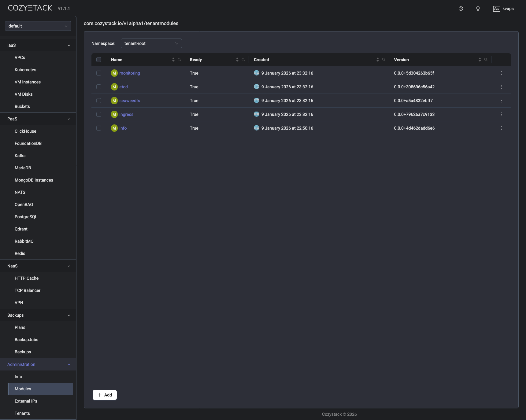Select Modules under Administration

pos(23,389)
